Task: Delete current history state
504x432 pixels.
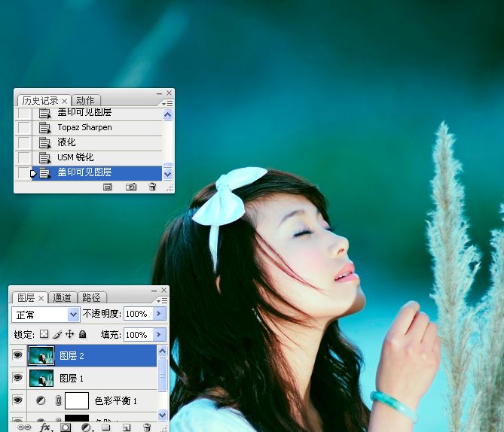Action: (152, 187)
